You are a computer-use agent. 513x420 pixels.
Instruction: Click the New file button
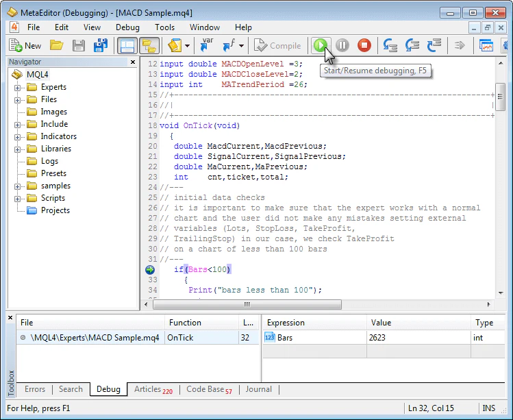tap(25, 45)
